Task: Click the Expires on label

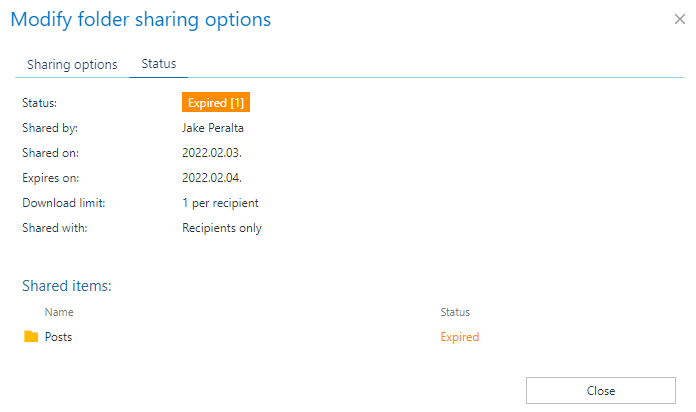Action: (x=50, y=178)
